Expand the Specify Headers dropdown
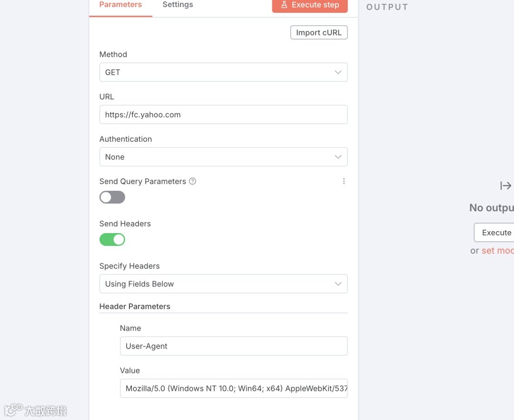This screenshot has height=420, width=514. pos(214,284)
